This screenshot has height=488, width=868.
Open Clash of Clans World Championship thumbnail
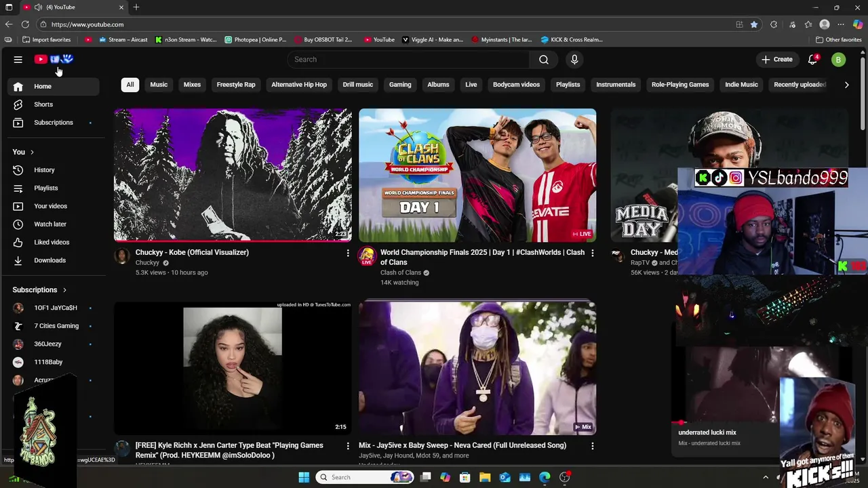[477, 175]
